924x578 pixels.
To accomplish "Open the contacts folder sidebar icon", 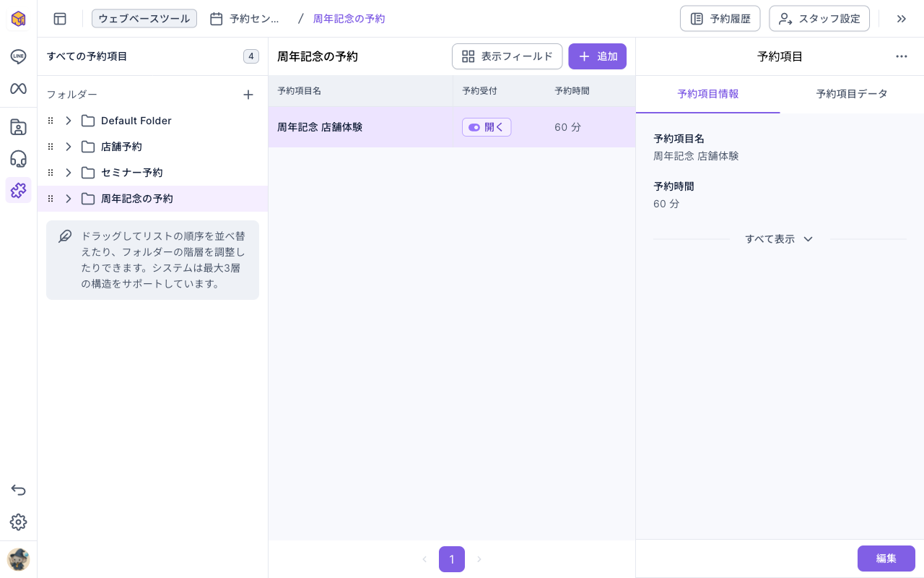I will click(18, 128).
